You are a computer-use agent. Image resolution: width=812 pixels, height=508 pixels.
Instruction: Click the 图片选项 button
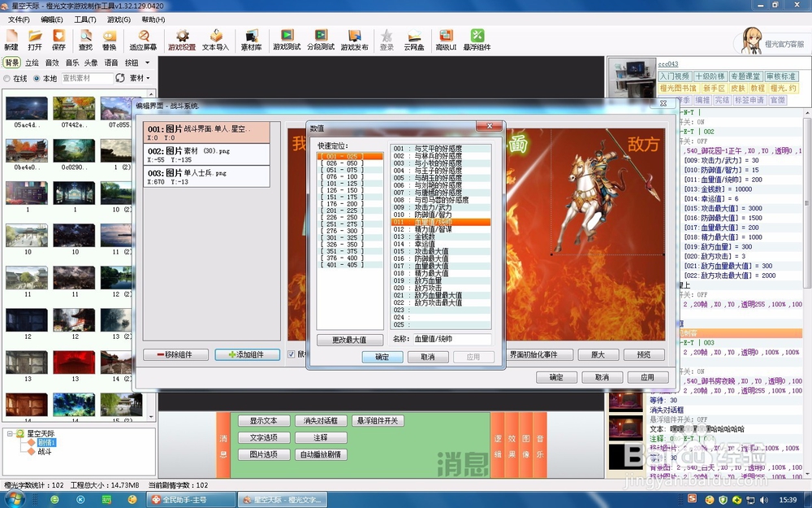[x=264, y=454]
